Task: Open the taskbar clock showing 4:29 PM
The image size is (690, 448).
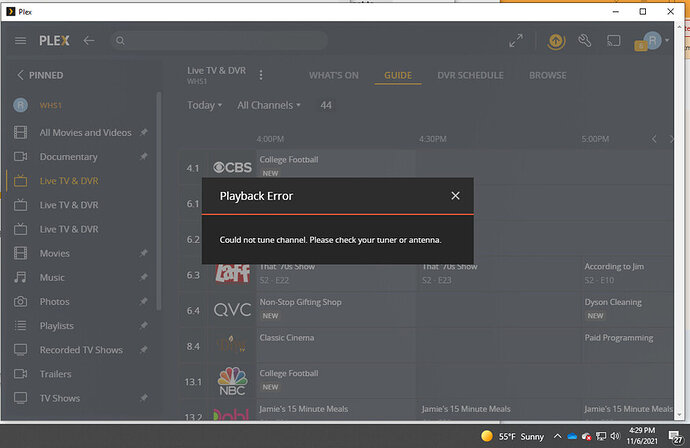Action: pos(642,436)
